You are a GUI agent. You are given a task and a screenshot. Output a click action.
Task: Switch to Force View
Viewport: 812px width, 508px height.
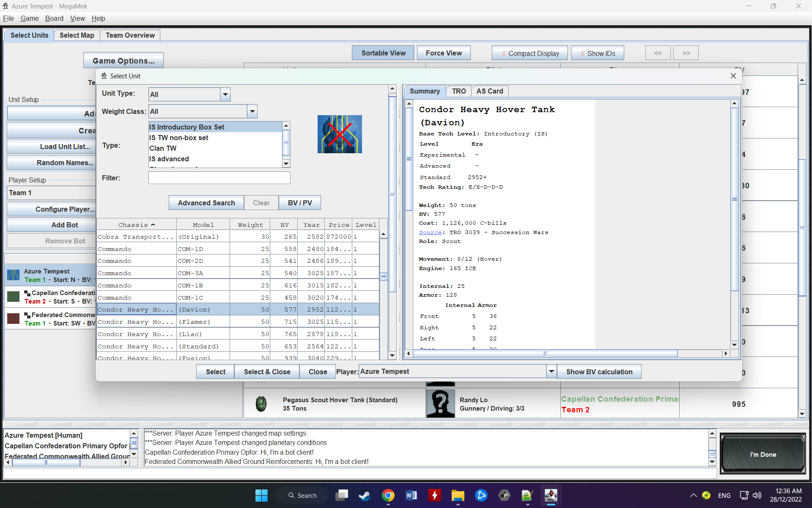coord(443,53)
